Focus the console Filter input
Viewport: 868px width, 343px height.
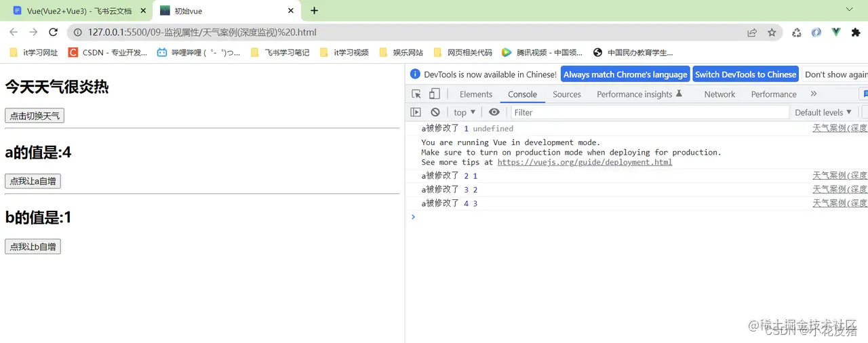click(x=650, y=113)
